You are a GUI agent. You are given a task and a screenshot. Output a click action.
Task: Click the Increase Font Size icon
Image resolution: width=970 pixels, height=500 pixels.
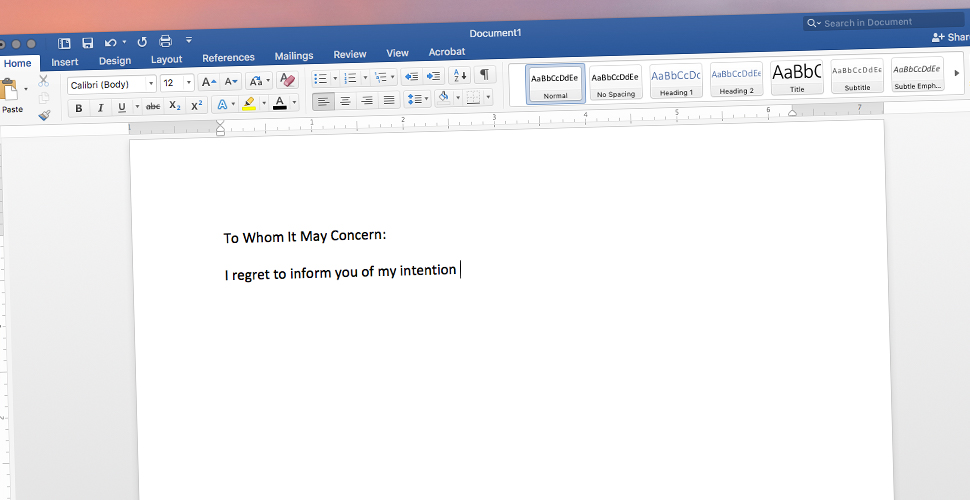click(208, 82)
